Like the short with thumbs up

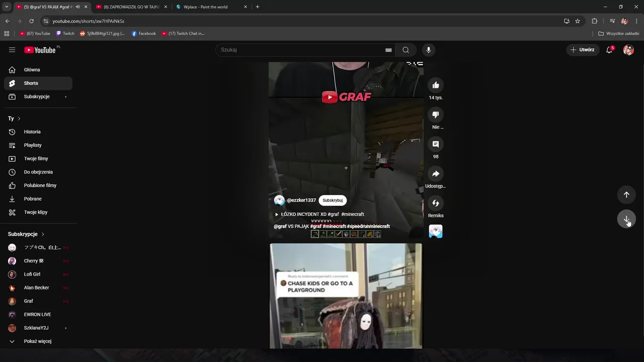coord(436,85)
